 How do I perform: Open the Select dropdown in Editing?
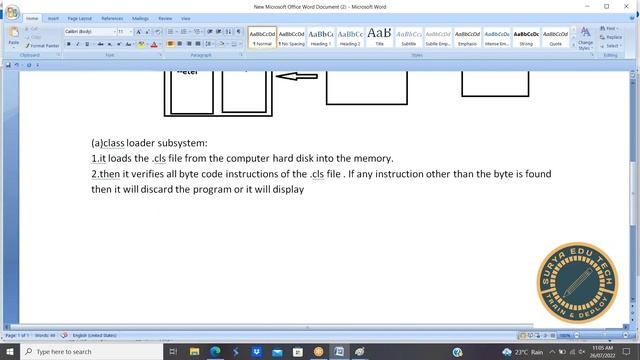point(611,46)
